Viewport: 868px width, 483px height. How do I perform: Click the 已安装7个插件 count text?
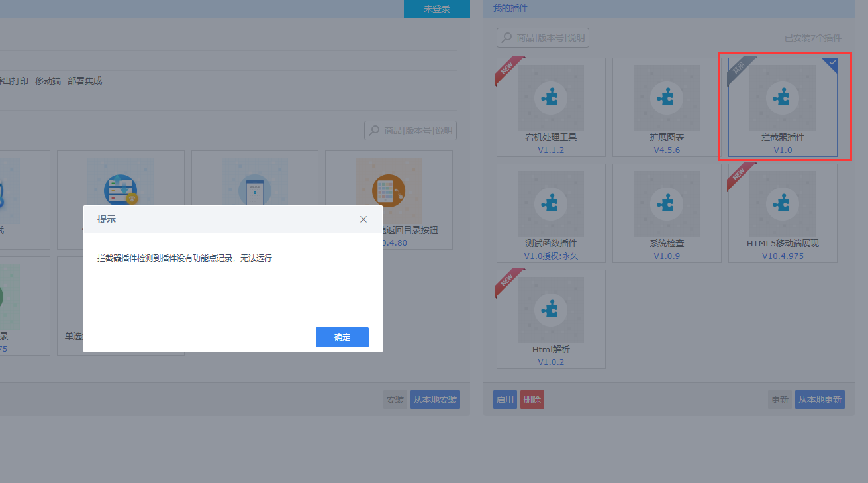pyautogui.click(x=813, y=38)
